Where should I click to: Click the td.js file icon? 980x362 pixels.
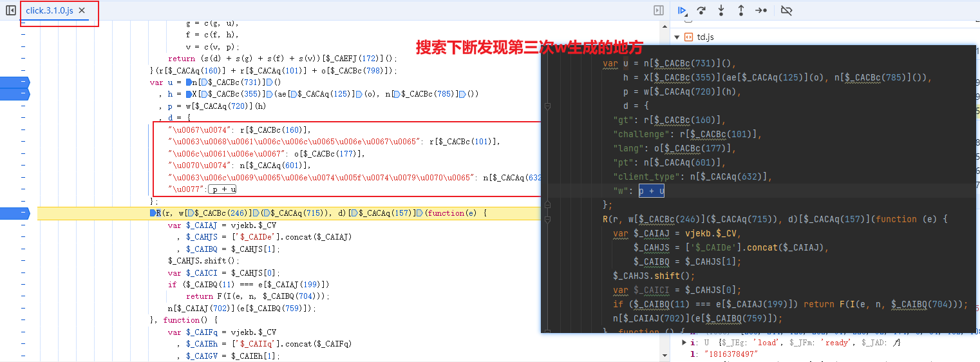point(688,37)
